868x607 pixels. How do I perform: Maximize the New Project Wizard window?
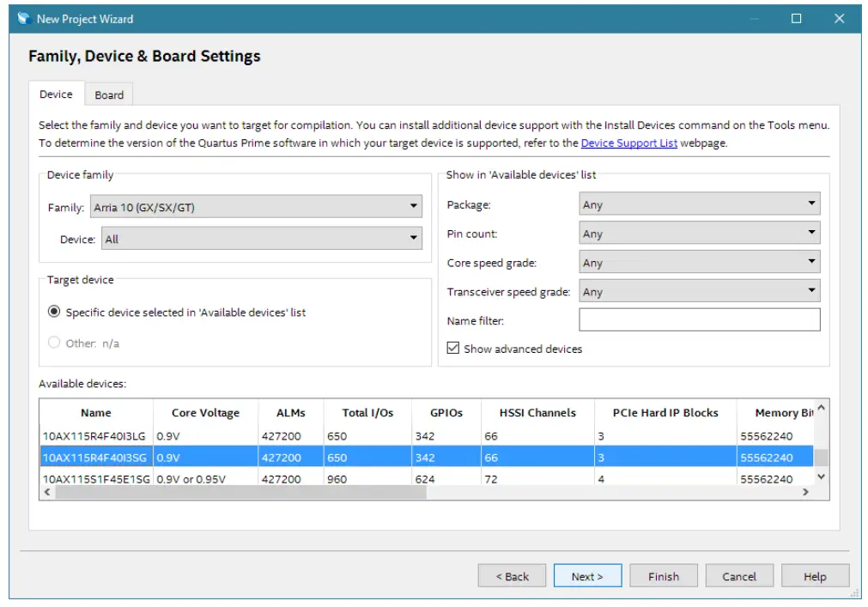click(796, 18)
